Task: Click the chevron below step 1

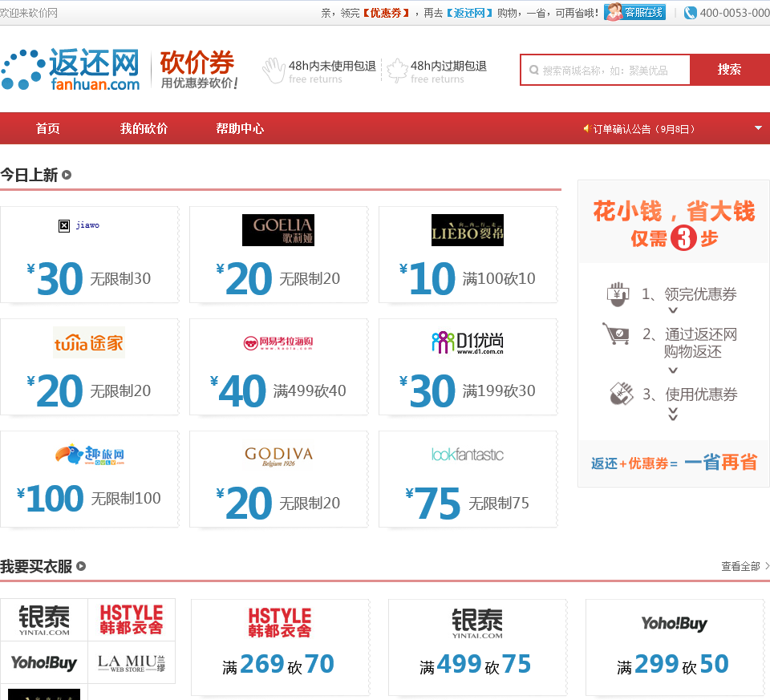Action: click(x=673, y=310)
